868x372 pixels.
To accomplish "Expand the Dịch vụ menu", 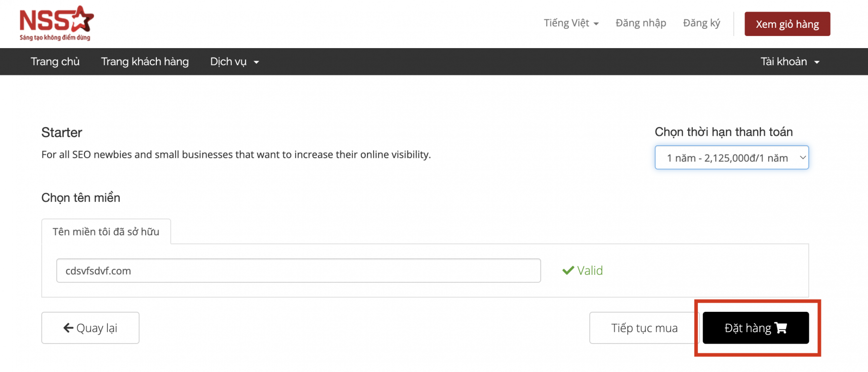I will (234, 62).
